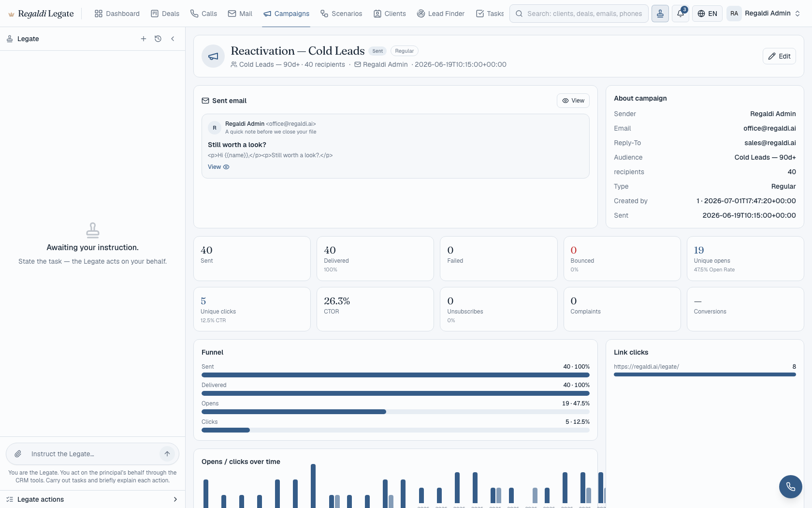This screenshot has width=812, height=508.
Task: Open the Dashboard tab
Action: click(x=117, y=14)
